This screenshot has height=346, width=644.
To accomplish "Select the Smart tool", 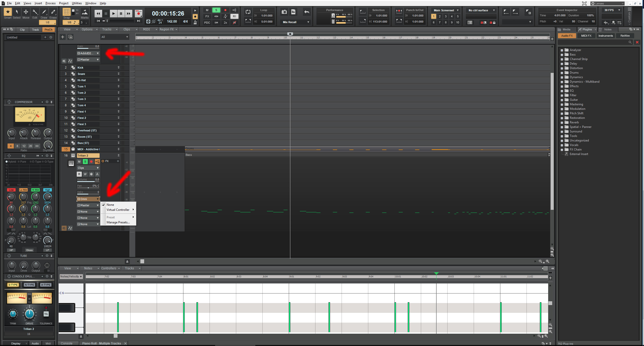I will 8,12.
